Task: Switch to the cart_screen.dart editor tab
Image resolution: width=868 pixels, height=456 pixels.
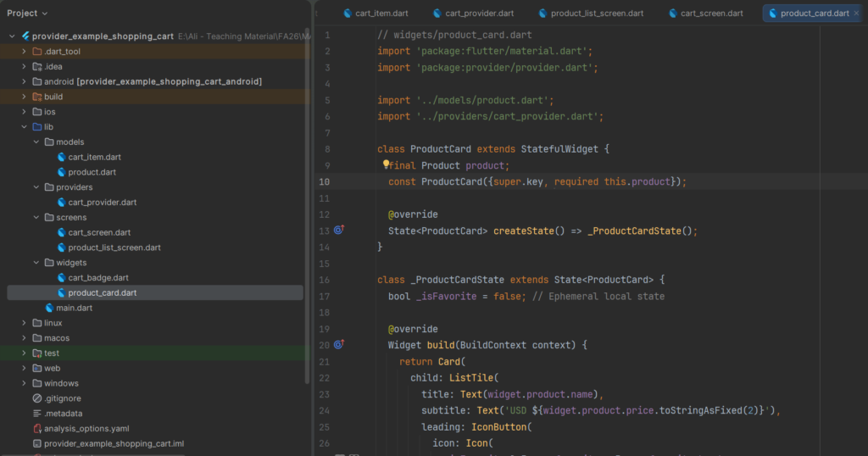Action: tap(706, 14)
